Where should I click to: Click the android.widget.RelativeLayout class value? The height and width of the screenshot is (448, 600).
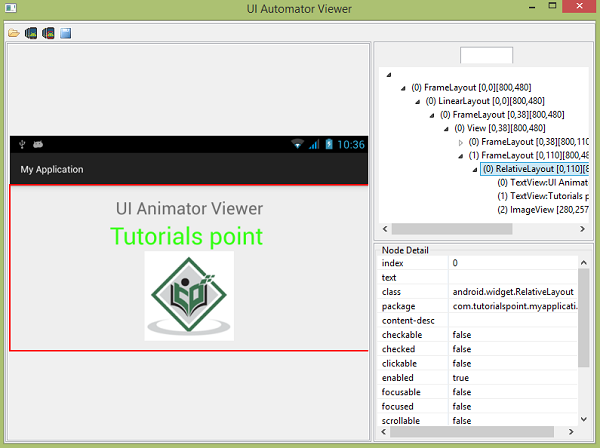point(513,292)
